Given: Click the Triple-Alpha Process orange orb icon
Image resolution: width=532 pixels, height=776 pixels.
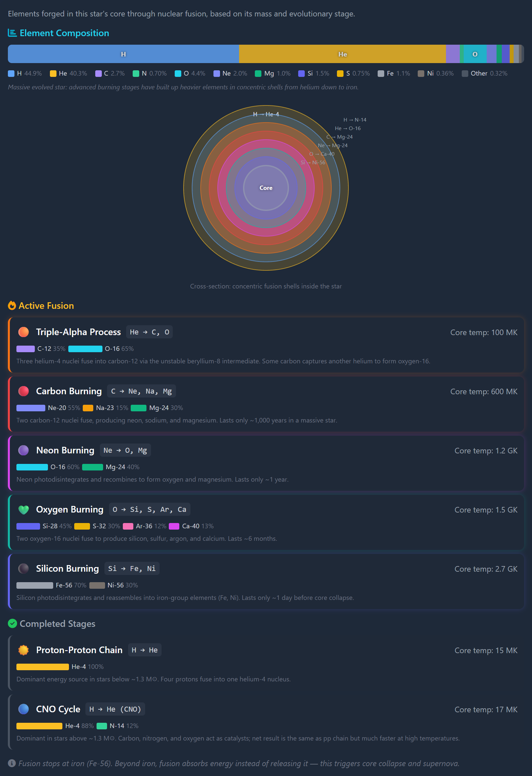Looking at the screenshot, I should [x=23, y=332].
